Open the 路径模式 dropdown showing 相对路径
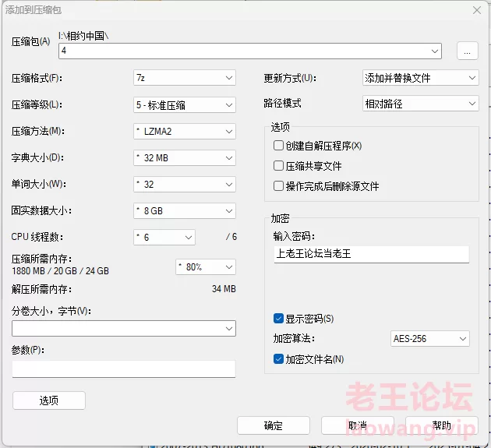The image size is (491, 448). [x=421, y=104]
